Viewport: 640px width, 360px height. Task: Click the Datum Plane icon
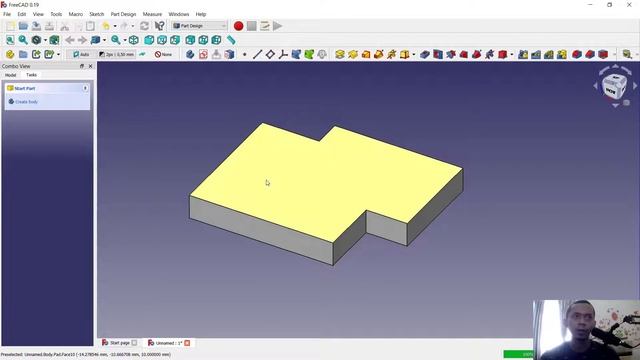(x=270, y=54)
